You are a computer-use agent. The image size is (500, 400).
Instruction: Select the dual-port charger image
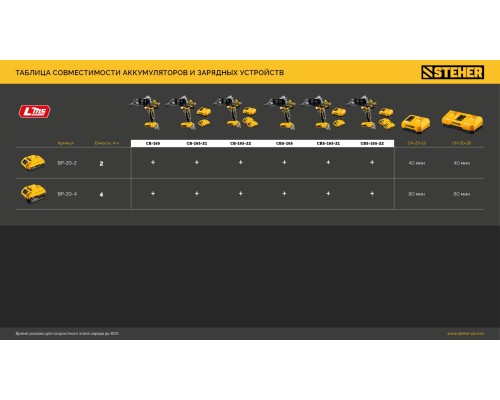click(x=462, y=120)
